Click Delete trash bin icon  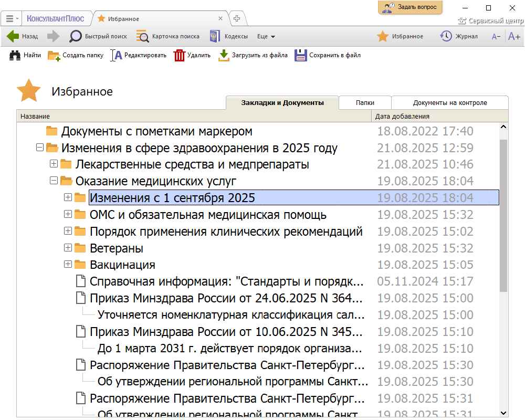click(x=180, y=55)
